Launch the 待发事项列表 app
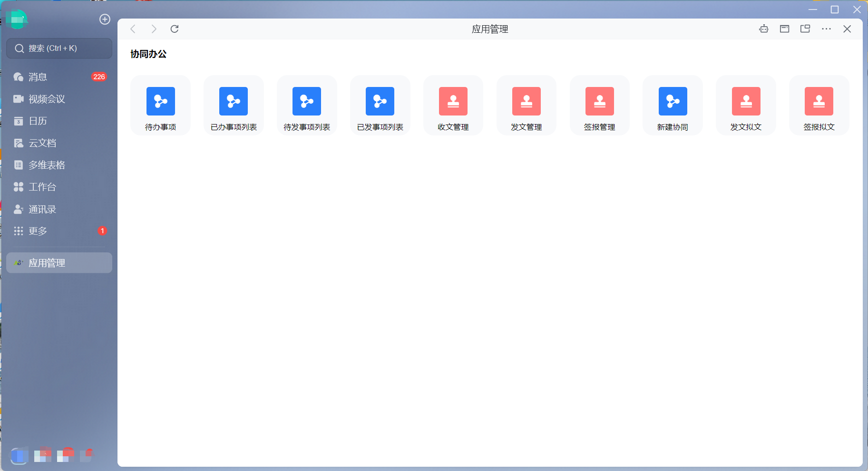 [x=307, y=106]
